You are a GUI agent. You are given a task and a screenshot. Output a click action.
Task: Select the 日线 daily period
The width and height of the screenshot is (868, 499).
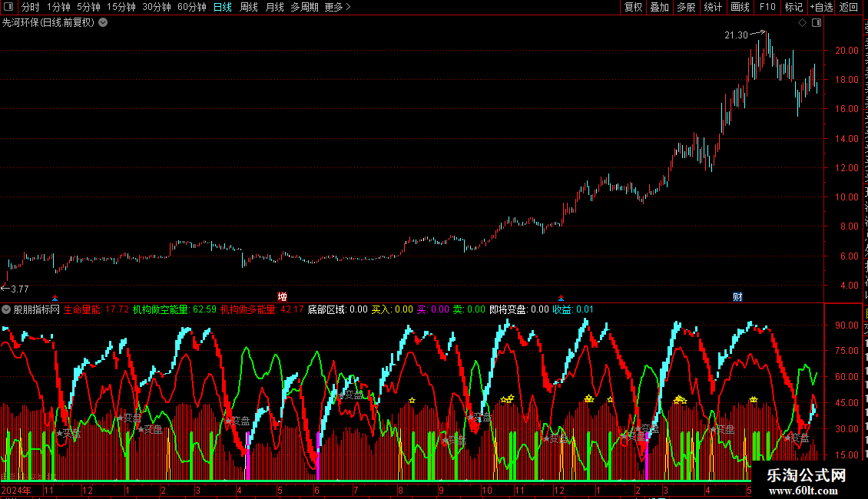tap(223, 7)
